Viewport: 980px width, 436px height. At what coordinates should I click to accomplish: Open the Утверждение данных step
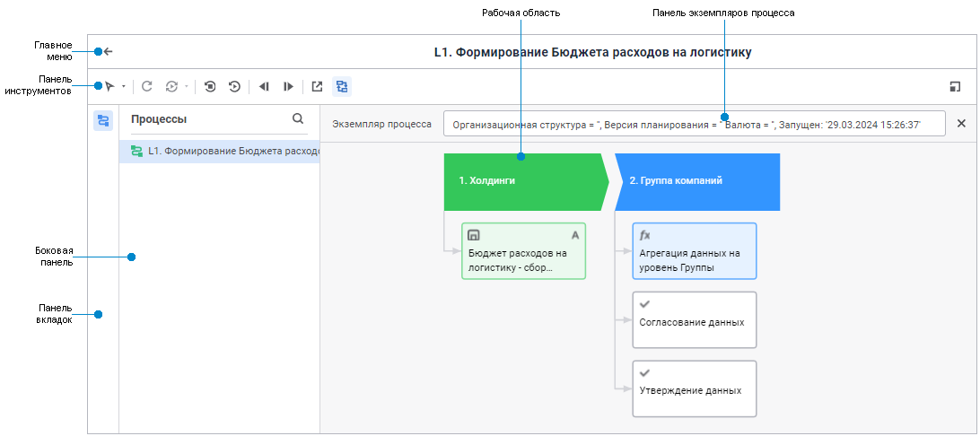point(695,388)
